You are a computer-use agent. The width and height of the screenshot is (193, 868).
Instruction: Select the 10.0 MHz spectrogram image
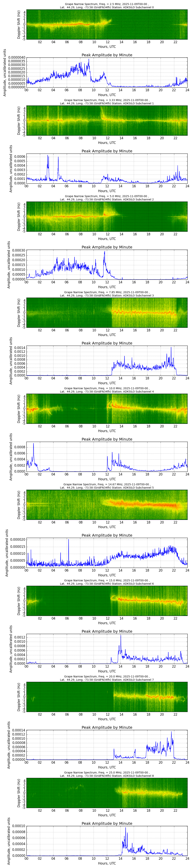click(x=107, y=409)
